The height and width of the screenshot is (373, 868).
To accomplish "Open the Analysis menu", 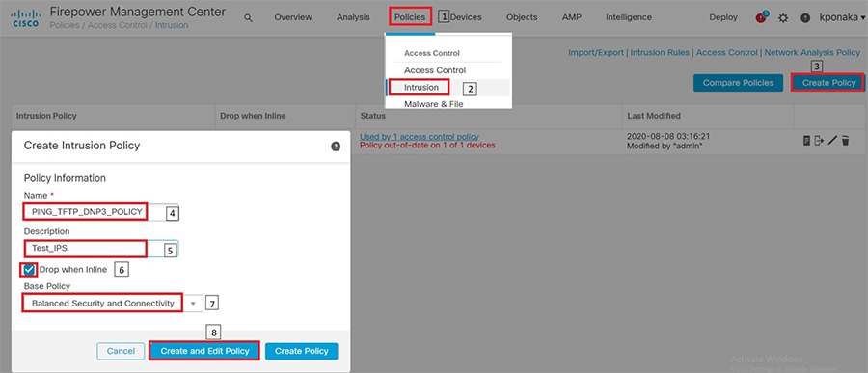I will tap(353, 17).
